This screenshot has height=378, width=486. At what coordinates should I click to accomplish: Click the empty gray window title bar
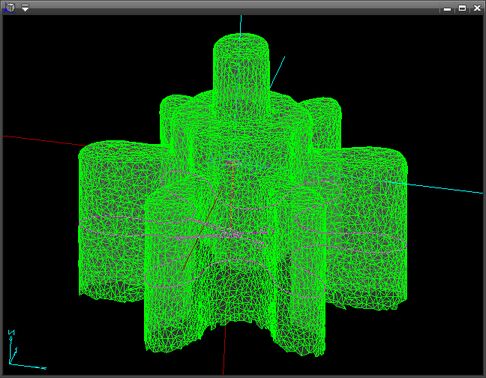(233, 7)
